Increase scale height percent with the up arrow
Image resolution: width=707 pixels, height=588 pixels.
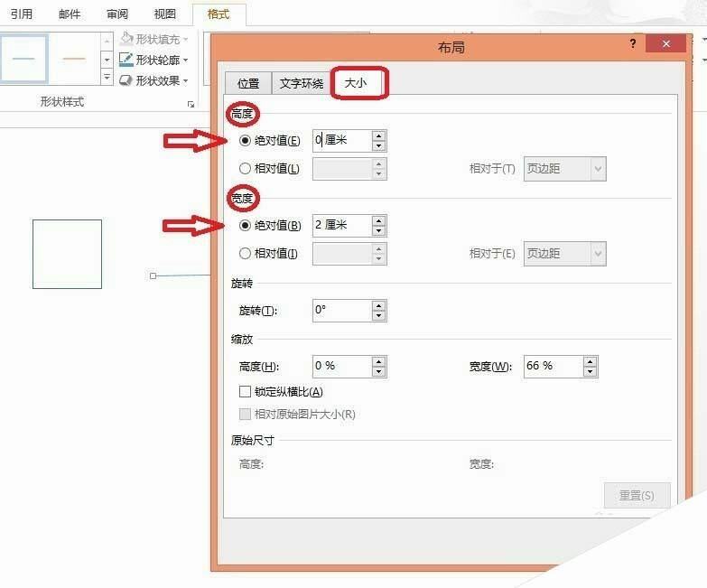[378, 361]
